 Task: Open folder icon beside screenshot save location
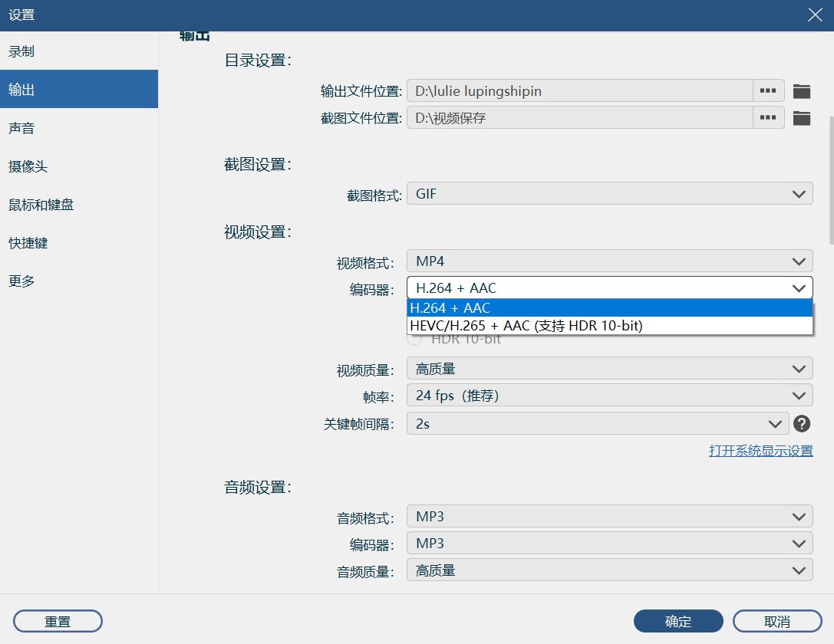802,118
